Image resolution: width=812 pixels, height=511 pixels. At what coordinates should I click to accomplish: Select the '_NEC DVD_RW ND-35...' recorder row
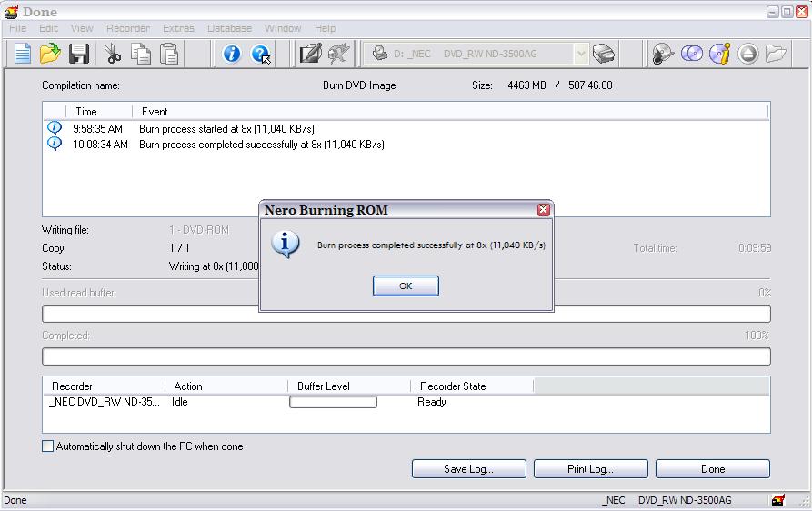[x=105, y=402]
